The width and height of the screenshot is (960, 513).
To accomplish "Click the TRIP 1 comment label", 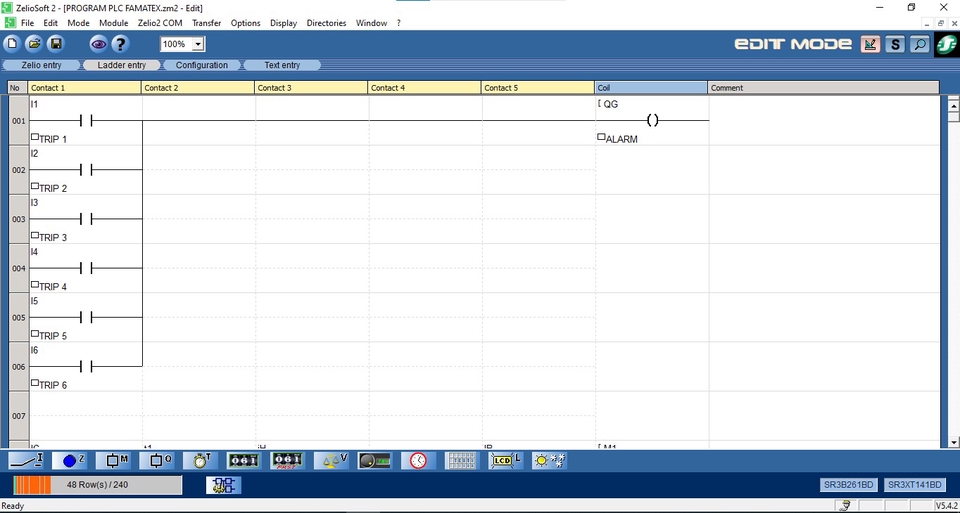I will tap(53, 140).
